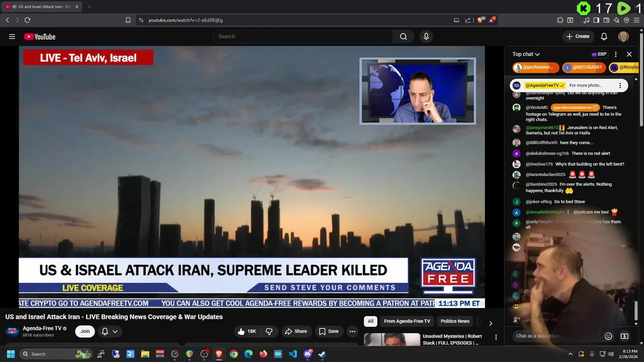Open Brave Rewards triangle icon
The height and width of the screenshot is (362, 644).
492,20
